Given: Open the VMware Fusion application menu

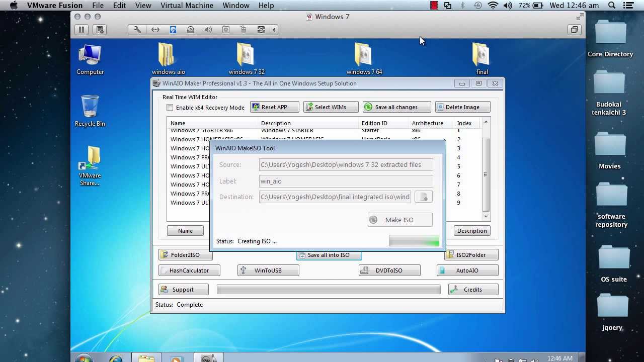Looking at the screenshot, I should click(x=55, y=6).
